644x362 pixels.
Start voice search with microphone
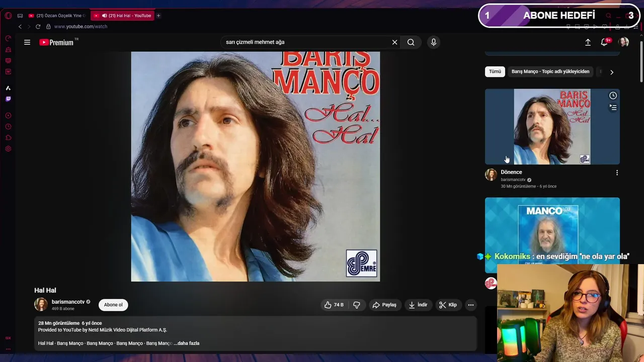pos(434,42)
